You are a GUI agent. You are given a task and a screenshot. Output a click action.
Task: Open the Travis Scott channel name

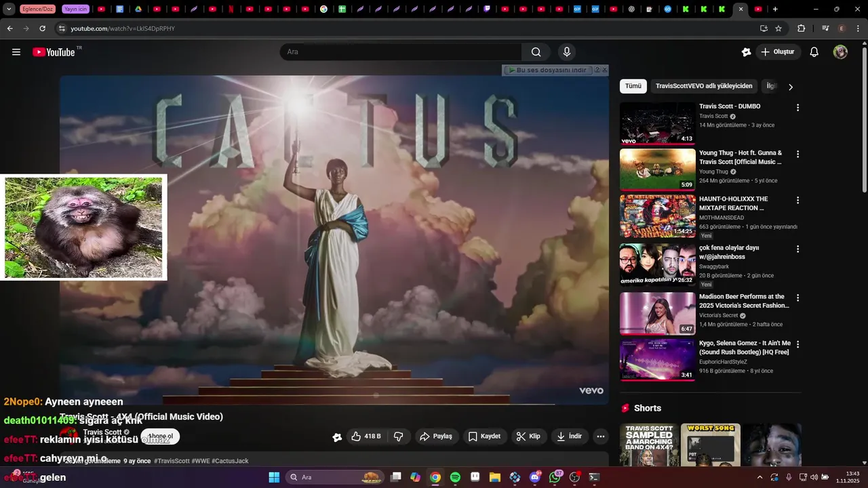(102, 432)
